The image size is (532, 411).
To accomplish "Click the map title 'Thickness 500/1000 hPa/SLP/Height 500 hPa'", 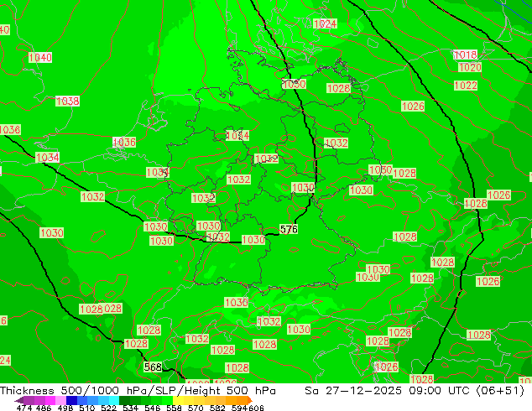I will point(138,391).
